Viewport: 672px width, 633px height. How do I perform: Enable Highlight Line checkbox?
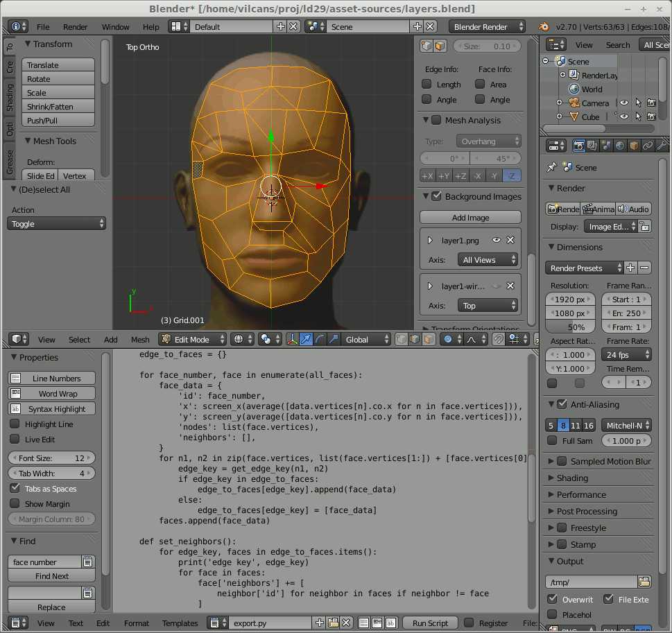tap(15, 424)
